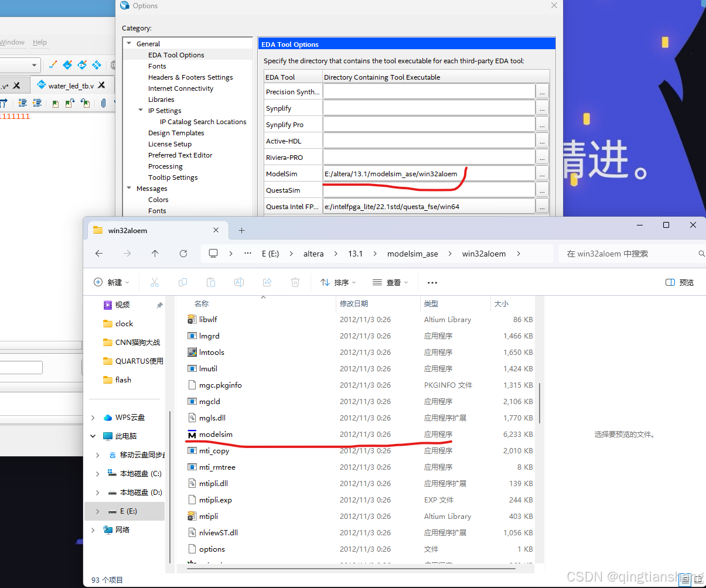Browse for the ModelSim executable directory
Screen dimensions: 706x588
(x=543, y=174)
